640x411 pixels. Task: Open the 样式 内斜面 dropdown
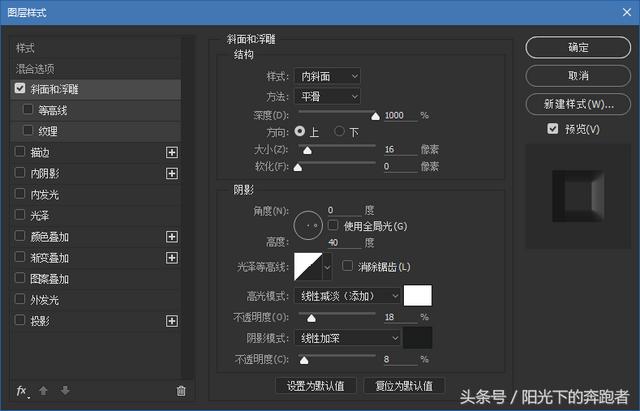327,76
